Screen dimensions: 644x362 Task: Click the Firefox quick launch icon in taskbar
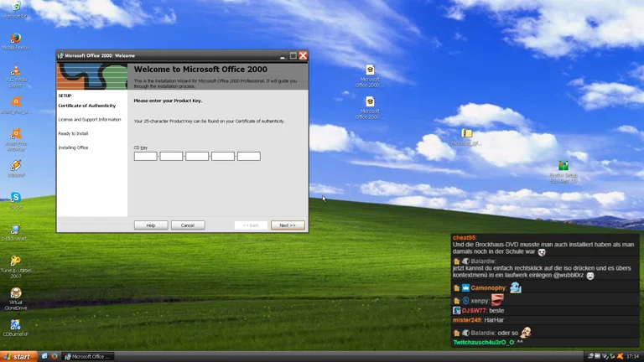pyautogui.click(x=55, y=356)
